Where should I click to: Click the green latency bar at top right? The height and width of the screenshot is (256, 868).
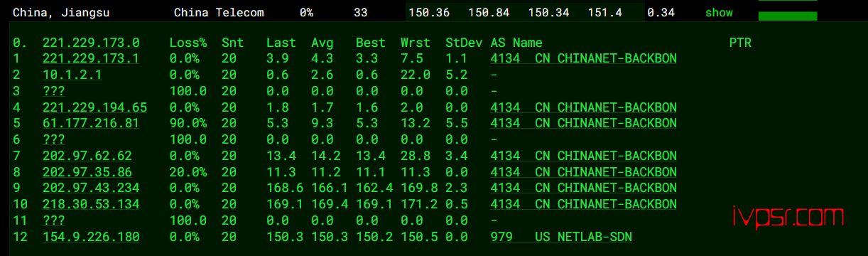point(788,16)
